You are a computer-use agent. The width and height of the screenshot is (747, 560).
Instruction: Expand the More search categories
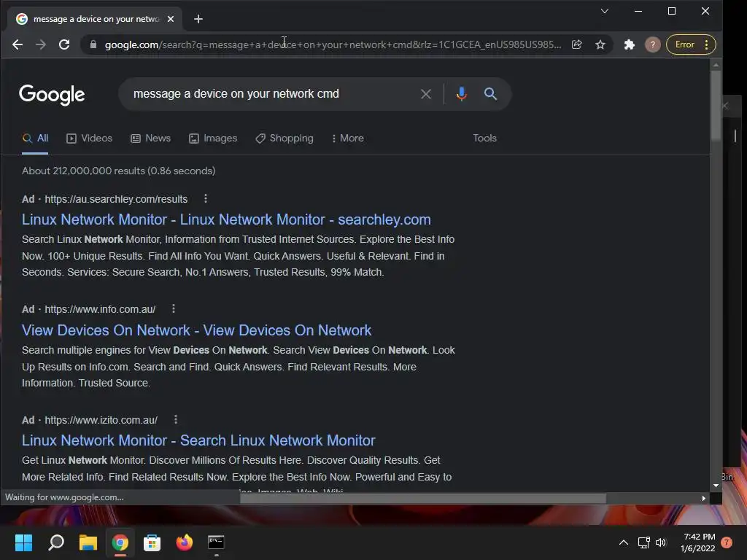pyautogui.click(x=348, y=139)
